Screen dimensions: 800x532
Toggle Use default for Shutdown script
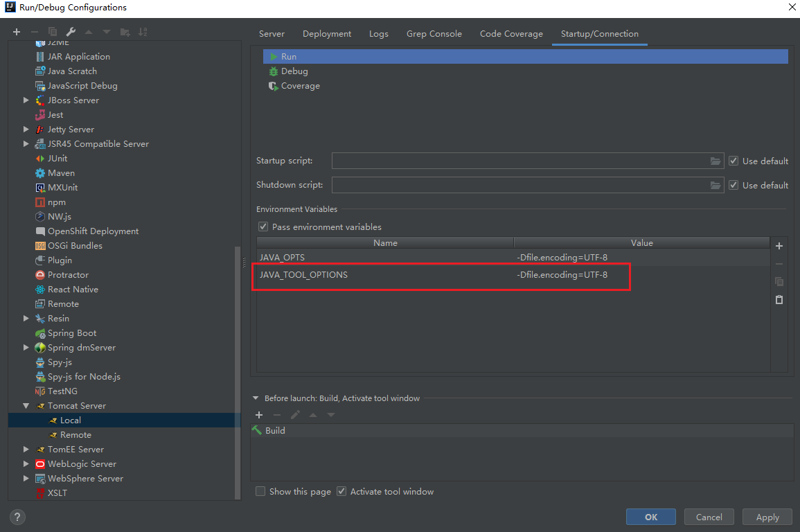(x=734, y=185)
